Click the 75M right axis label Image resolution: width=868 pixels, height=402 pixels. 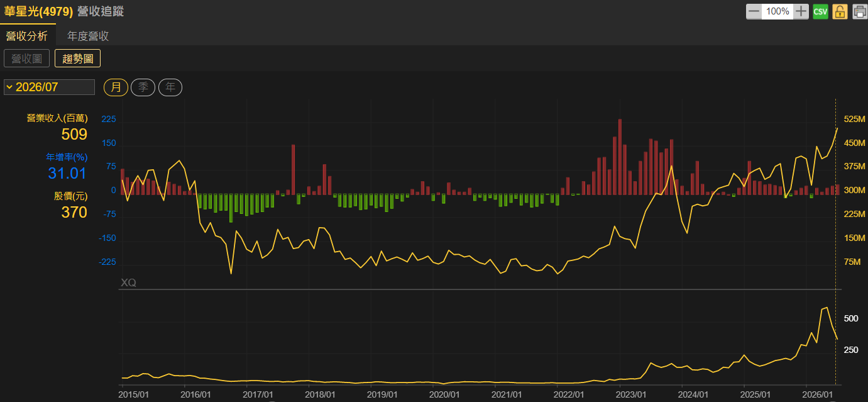click(852, 262)
